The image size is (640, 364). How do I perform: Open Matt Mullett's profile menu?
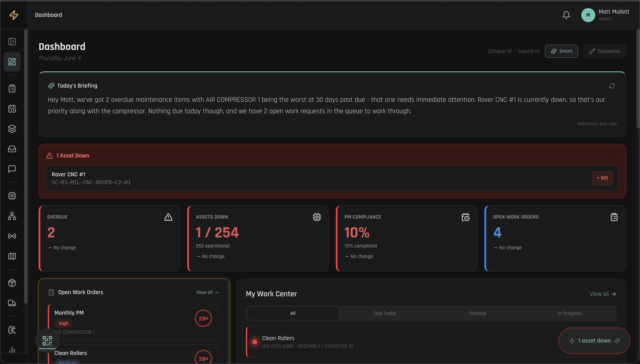(605, 15)
